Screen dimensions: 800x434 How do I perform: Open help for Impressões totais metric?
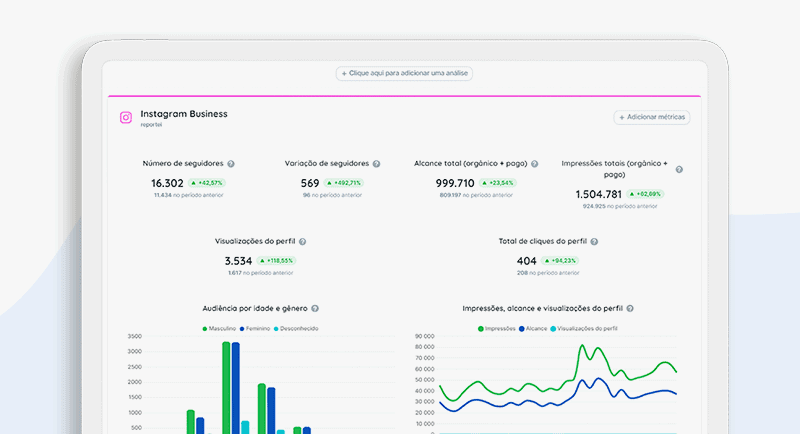click(679, 169)
